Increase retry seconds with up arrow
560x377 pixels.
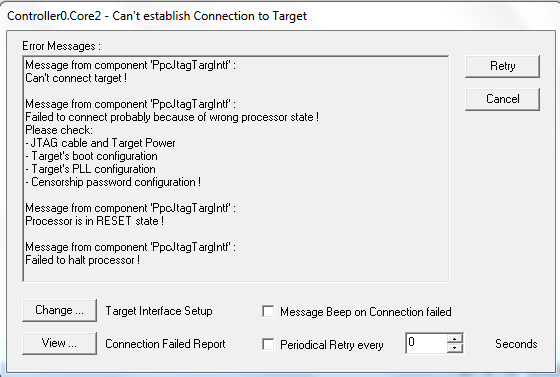[x=455, y=338]
